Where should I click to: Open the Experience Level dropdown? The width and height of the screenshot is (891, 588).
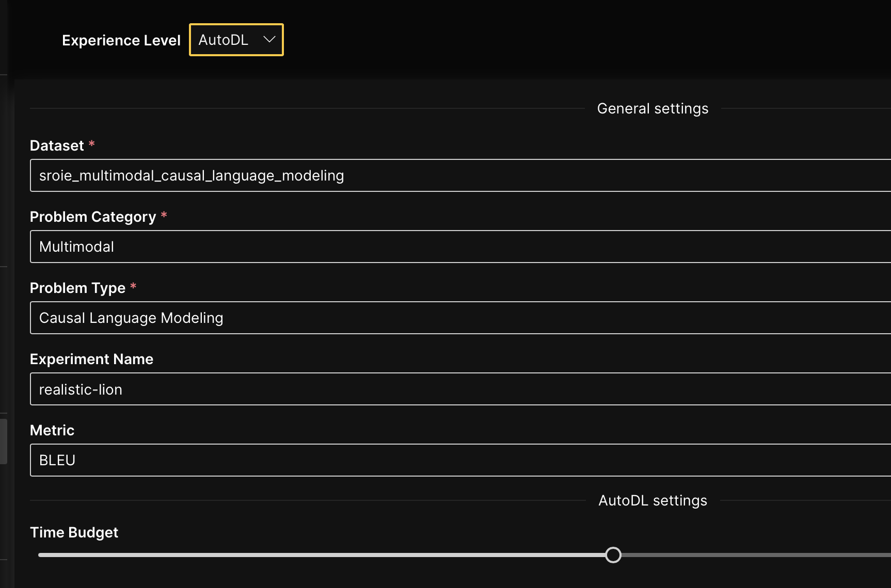[x=236, y=40]
